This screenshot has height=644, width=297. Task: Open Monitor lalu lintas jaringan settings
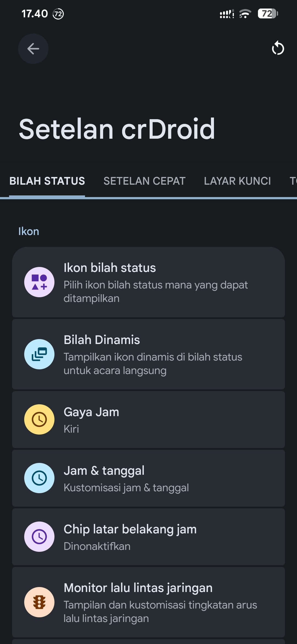coord(148,602)
